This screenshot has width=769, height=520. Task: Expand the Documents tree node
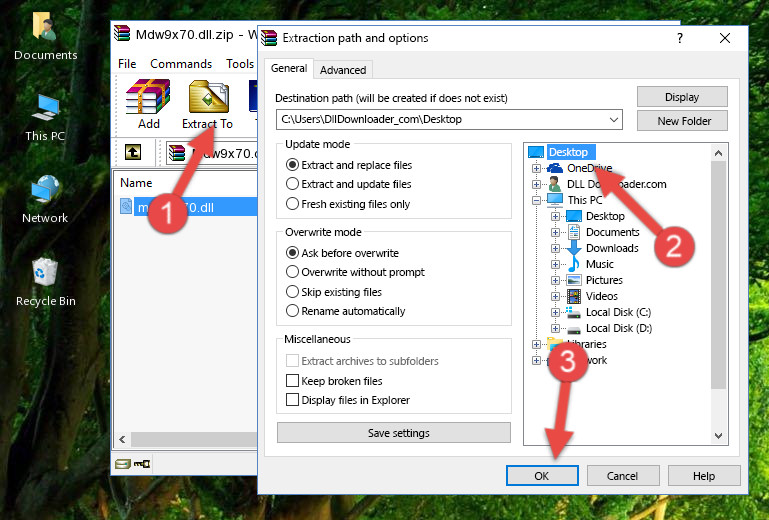[555, 233]
